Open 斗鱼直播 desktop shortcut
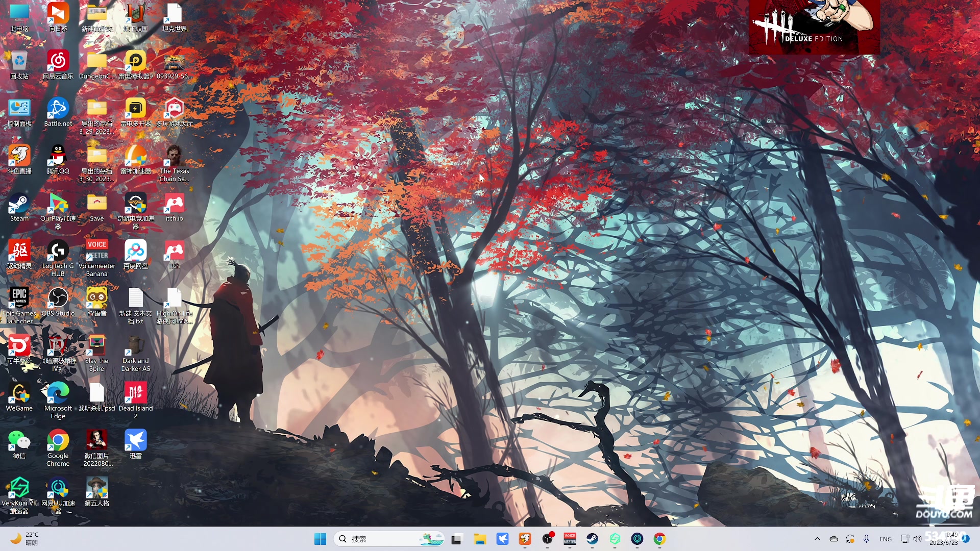This screenshot has height=551, width=980. [x=19, y=160]
